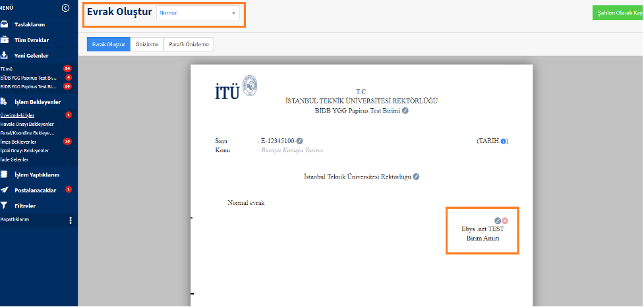
Task: Edit the BİDB YGG Papirus Test Birimi unit
Action: pyautogui.click(x=405, y=111)
